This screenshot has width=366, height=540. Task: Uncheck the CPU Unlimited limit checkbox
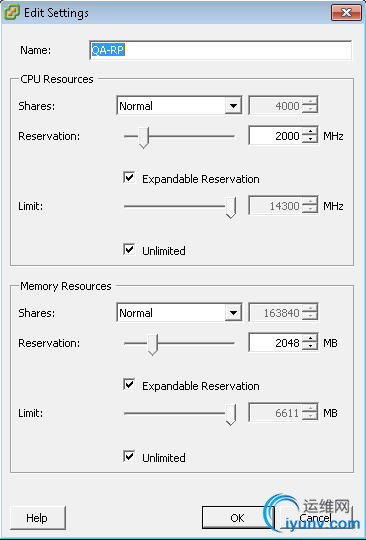point(129,250)
